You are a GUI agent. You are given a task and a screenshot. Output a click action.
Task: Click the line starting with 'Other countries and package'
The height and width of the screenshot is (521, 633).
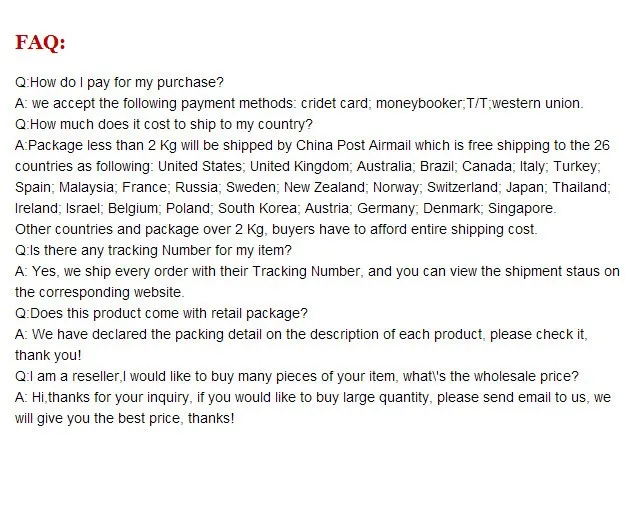tap(276, 229)
